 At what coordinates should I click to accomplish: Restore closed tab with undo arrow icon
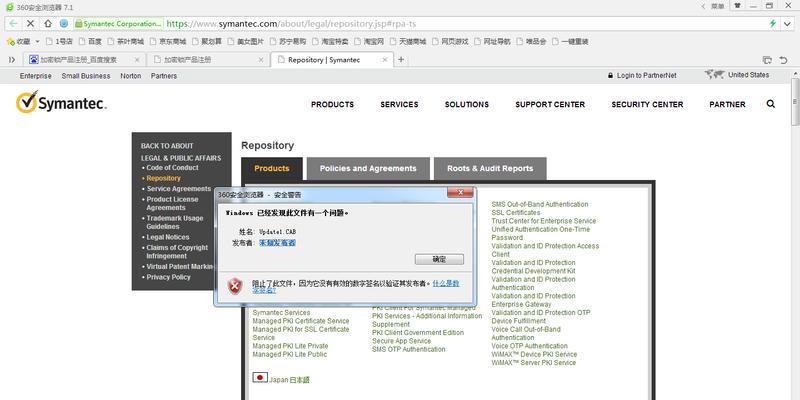pyautogui.click(x=783, y=60)
